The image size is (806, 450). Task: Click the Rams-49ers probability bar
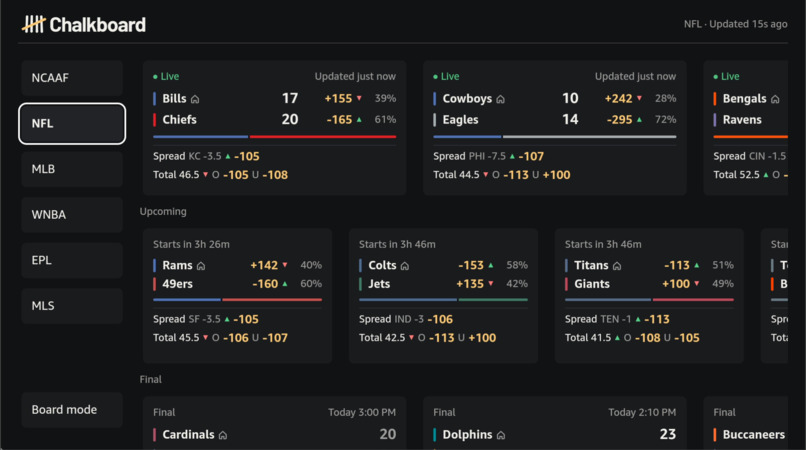tap(237, 299)
